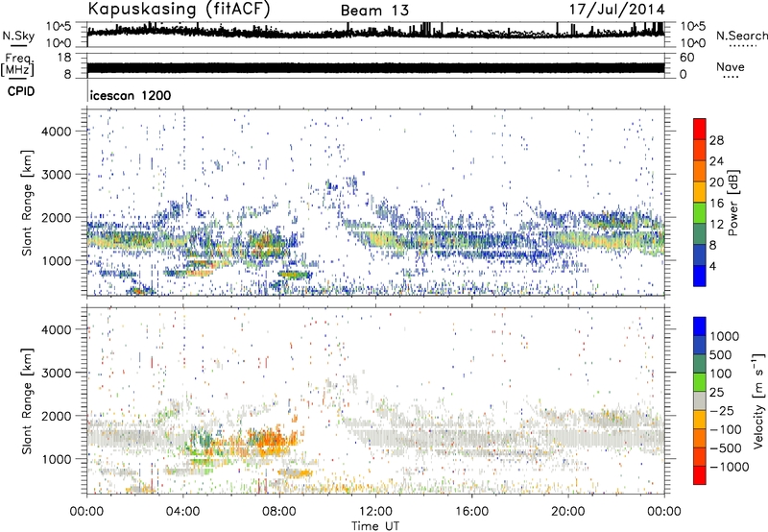This screenshot has width=768, height=532.
Task: Click the blue bottom of power colorbar
Action: coord(700,277)
